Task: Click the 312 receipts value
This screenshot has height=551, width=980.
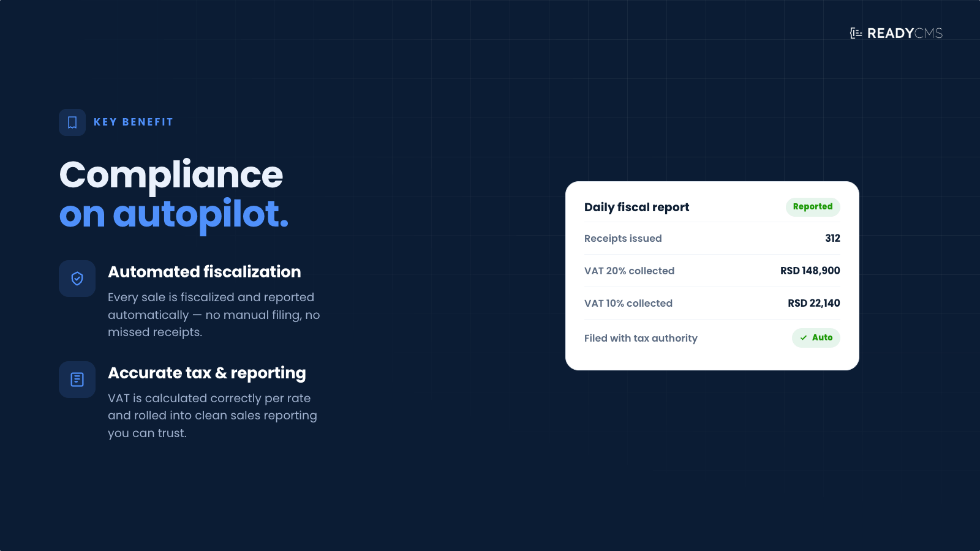Action: coord(832,239)
